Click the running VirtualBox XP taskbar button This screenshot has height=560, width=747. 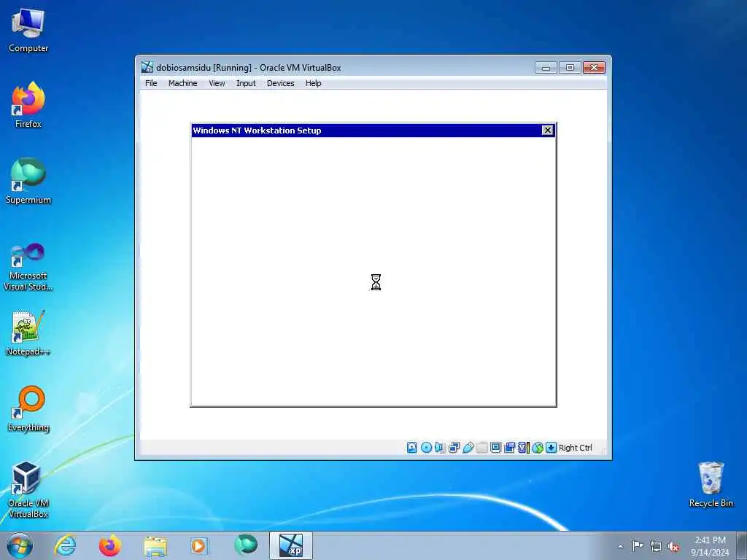point(291,545)
